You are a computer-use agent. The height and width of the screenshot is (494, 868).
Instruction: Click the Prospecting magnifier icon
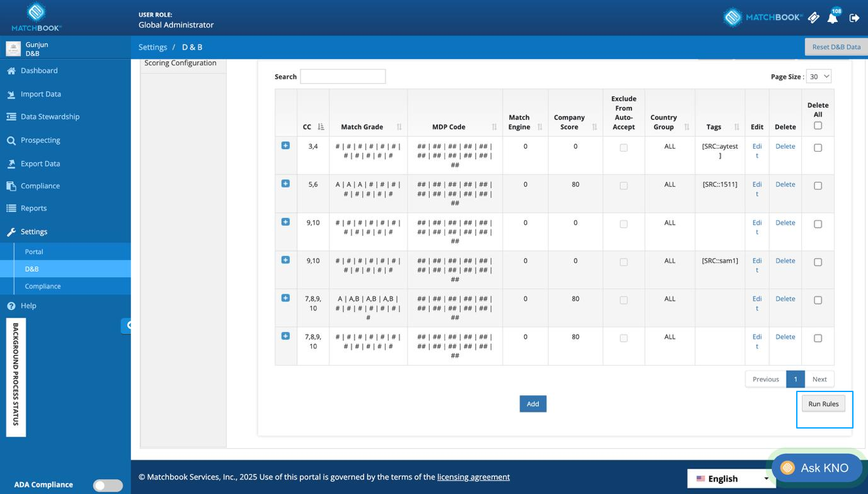pos(11,140)
